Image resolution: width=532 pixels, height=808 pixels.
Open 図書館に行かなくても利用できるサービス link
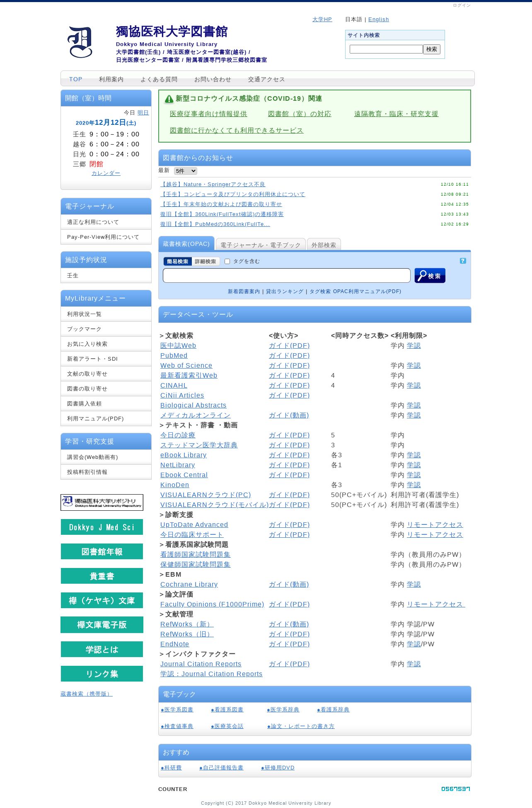coord(237,131)
